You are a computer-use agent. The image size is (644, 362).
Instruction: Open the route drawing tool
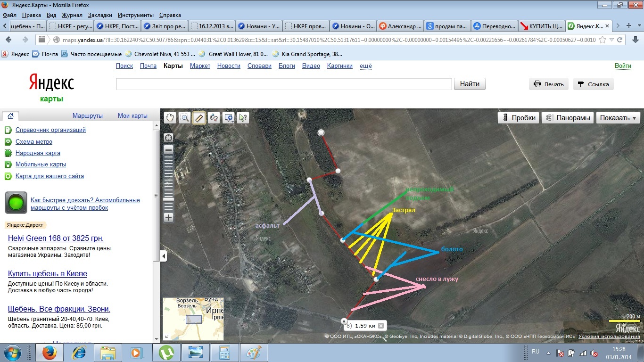tap(214, 118)
